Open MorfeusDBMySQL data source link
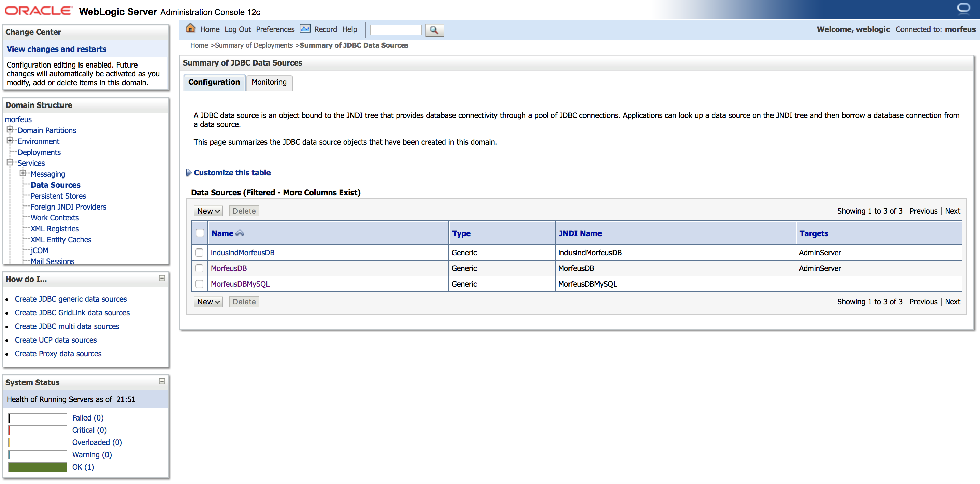The image size is (980, 484). pos(240,284)
